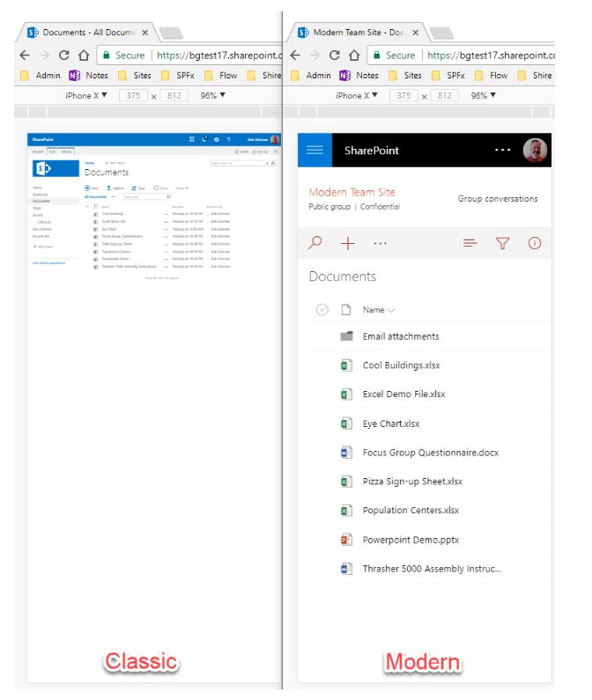Open the iPhone X device dropdown in left browser
Image resolution: width=592 pixels, height=700 pixels.
point(86,95)
